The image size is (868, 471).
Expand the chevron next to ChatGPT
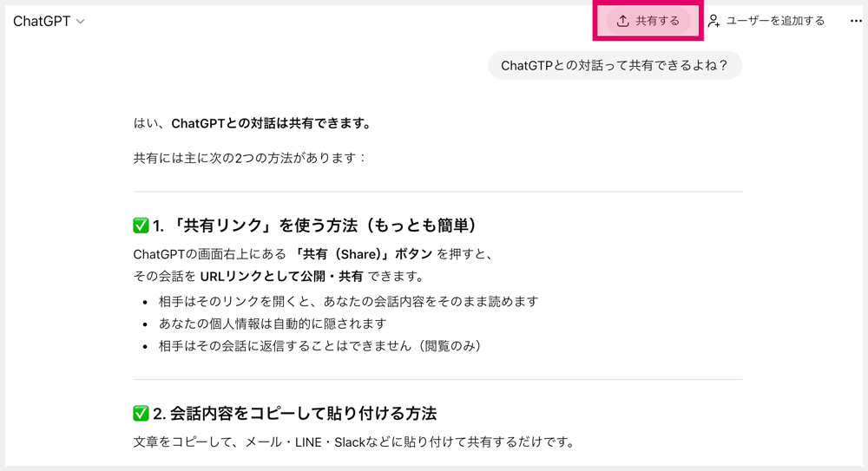(81, 22)
